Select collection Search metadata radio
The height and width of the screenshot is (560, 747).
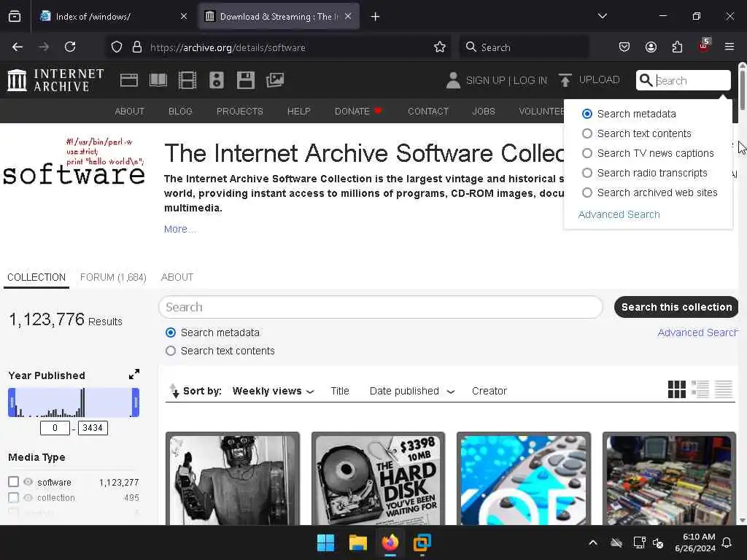coord(171,332)
